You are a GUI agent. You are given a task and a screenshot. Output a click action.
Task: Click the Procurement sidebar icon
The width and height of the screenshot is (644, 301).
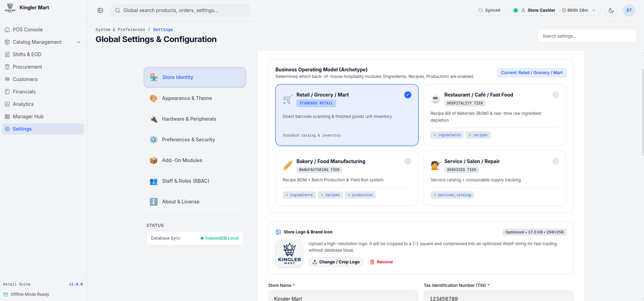click(7, 67)
